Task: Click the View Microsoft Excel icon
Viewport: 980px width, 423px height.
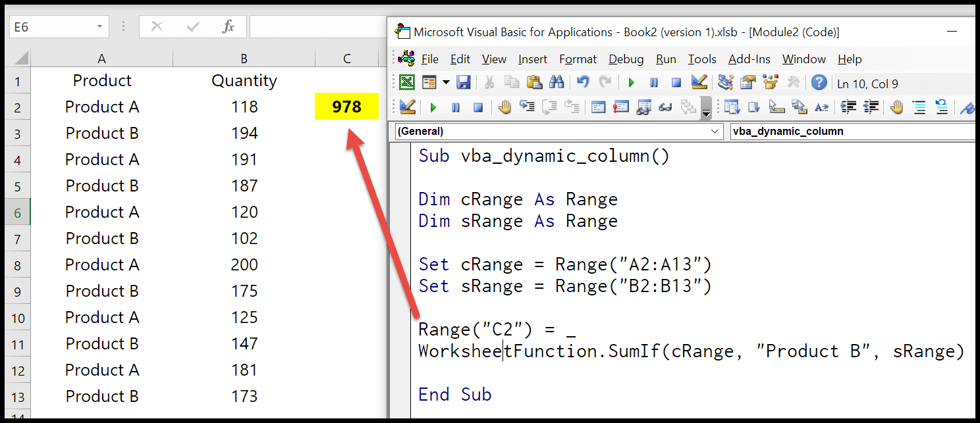Action: 406,82
